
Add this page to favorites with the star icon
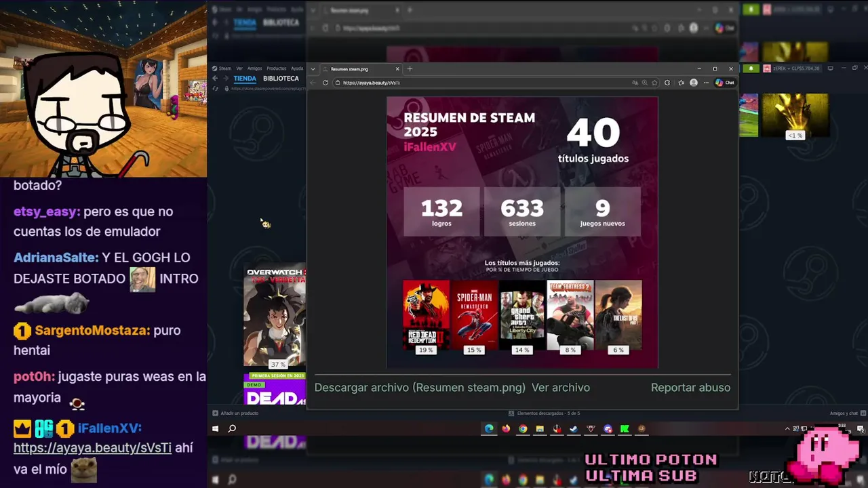(x=654, y=83)
